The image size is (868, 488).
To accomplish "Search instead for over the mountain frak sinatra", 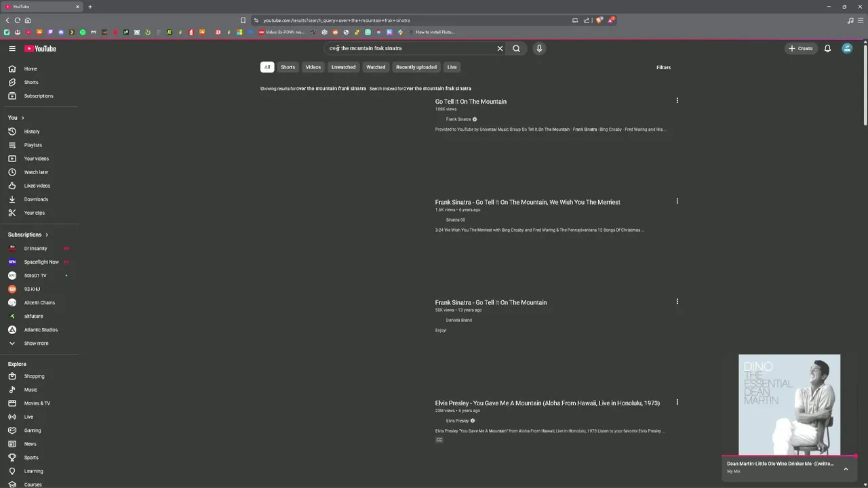I will tap(437, 89).
